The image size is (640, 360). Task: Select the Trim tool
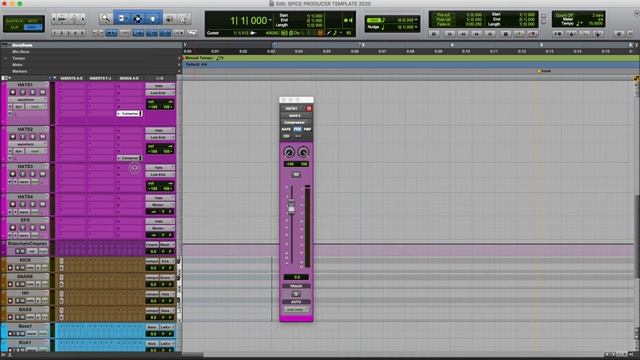click(122, 18)
